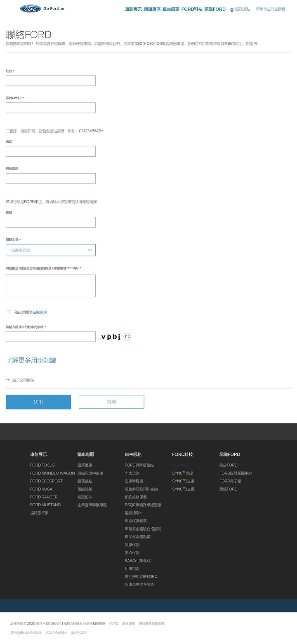Image resolution: width=297 pixels, height=644 pixels.
Task: Open footer link FORD FOCUS
Action: point(42,465)
